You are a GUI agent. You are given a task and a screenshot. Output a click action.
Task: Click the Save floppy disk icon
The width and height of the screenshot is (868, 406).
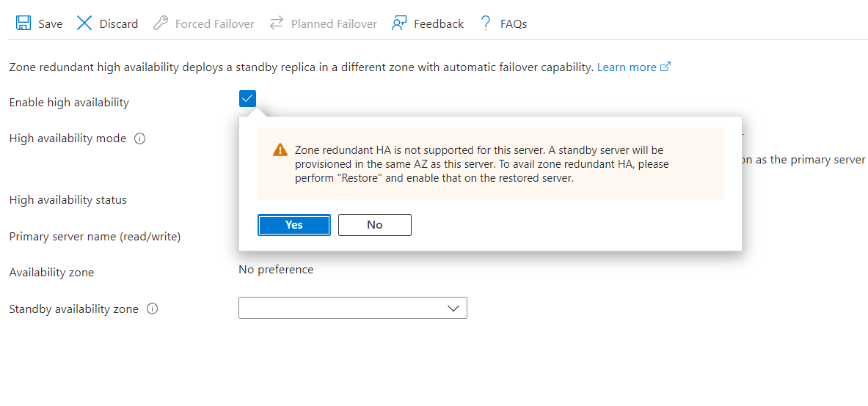[23, 23]
